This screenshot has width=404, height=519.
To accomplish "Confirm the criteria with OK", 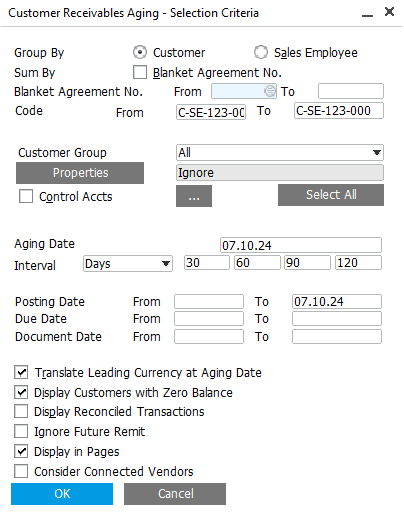I will 62,494.
